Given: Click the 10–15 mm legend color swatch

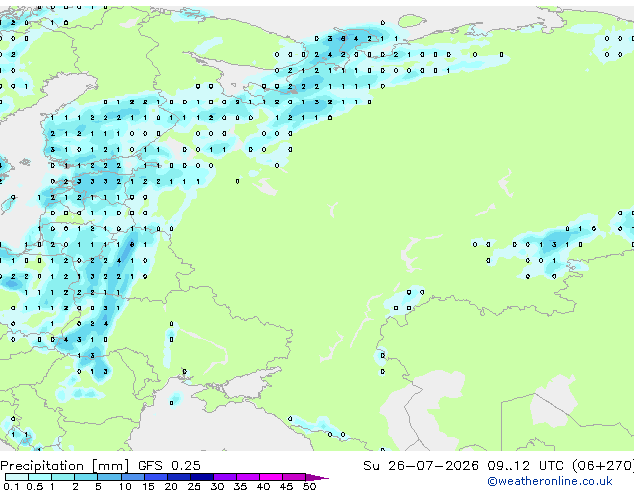Looking at the screenshot, I should (x=133, y=477).
